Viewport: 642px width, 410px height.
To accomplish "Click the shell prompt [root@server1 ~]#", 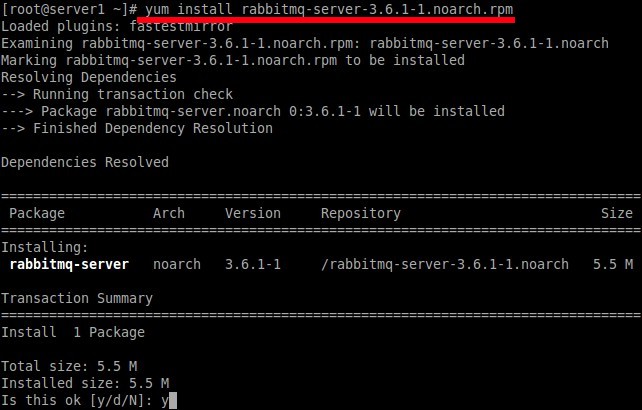I will [69, 9].
